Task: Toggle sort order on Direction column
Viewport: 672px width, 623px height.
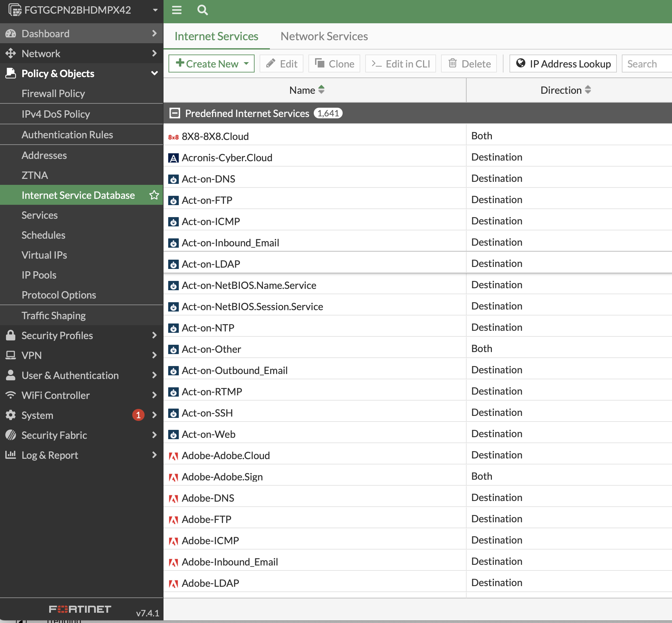Action: click(589, 90)
